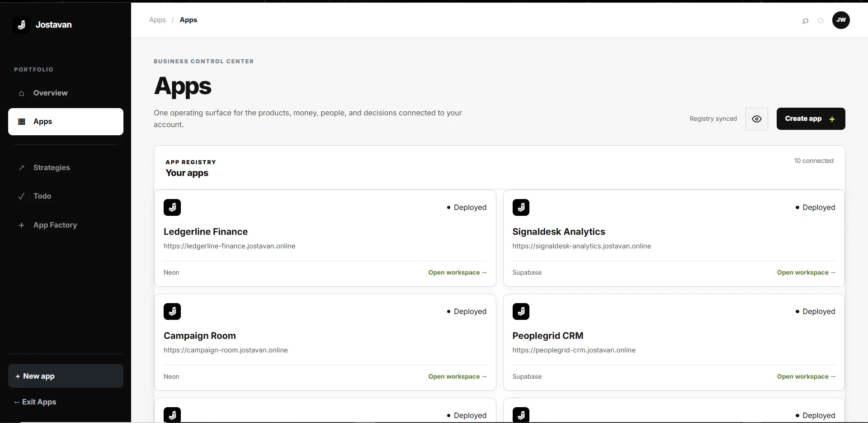
Task: Click Exit Apps at sidebar bottom
Action: (35, 402)
